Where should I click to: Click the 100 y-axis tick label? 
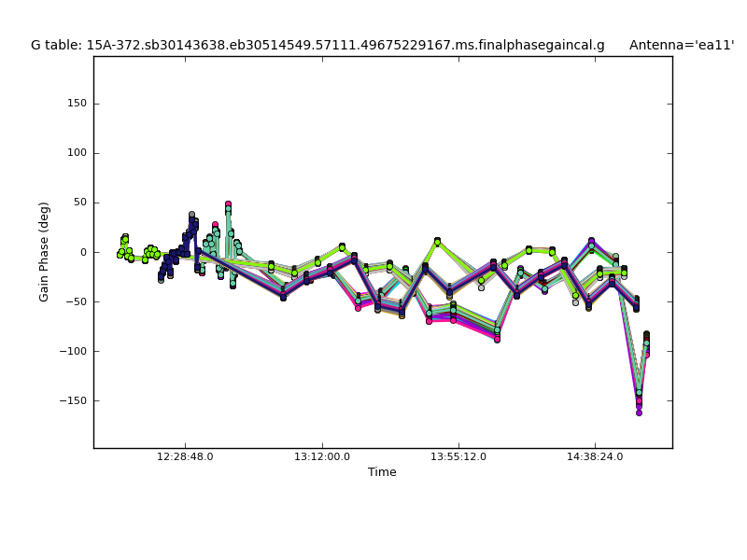click(x=77, y=153)
